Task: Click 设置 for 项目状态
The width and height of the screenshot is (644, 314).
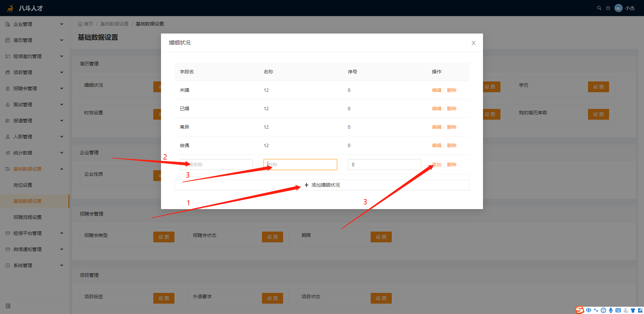Action: point(381,298)
